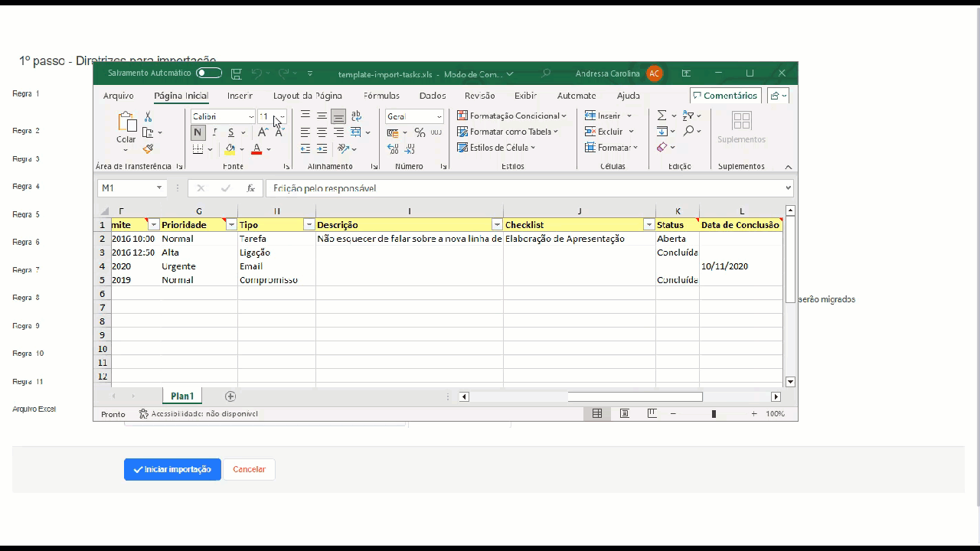Screen dimensions: 980x551
Task: Toggle bottom vertical alignment
Action: tap(338, 116)
